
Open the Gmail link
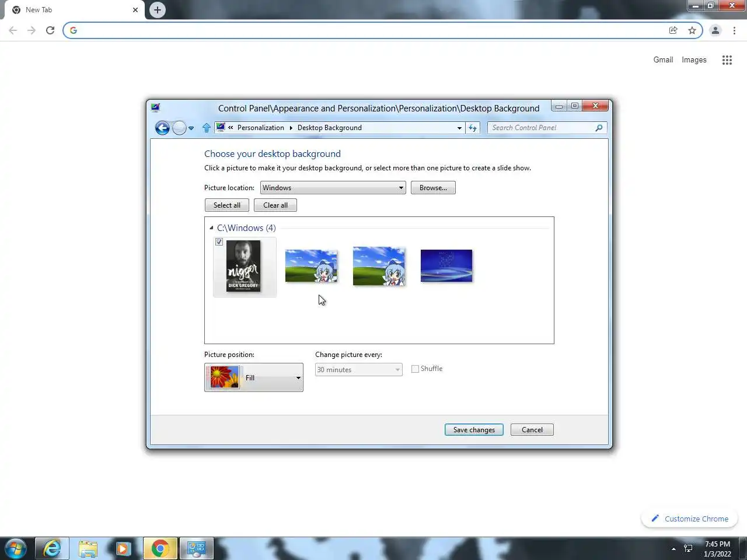663,60
